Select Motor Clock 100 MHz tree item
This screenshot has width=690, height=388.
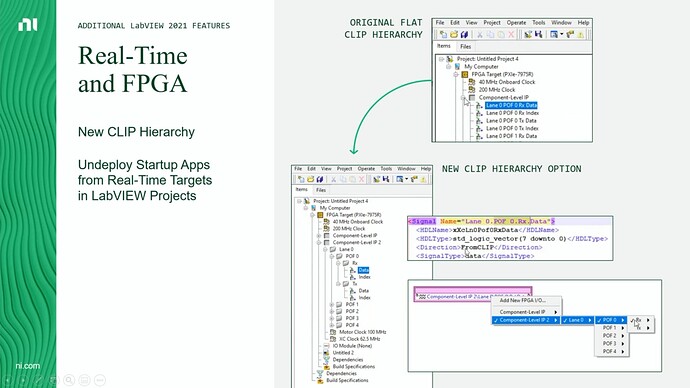[363, 332]
